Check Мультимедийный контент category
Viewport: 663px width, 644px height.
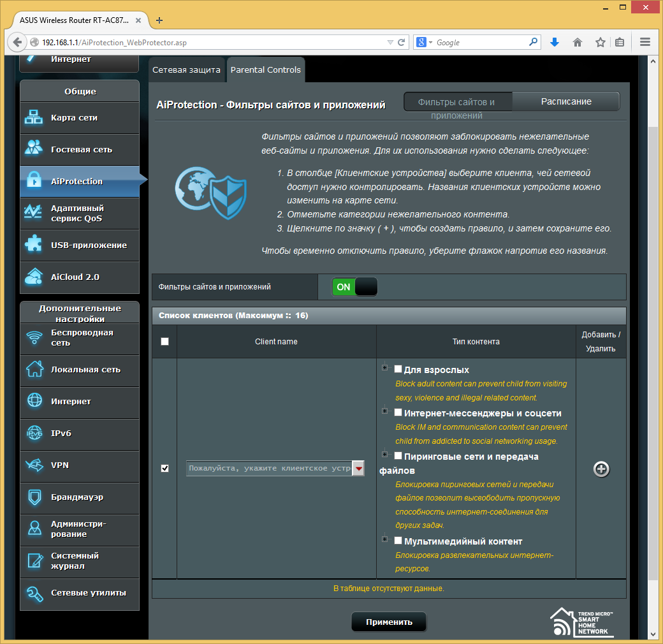[398, 541]
